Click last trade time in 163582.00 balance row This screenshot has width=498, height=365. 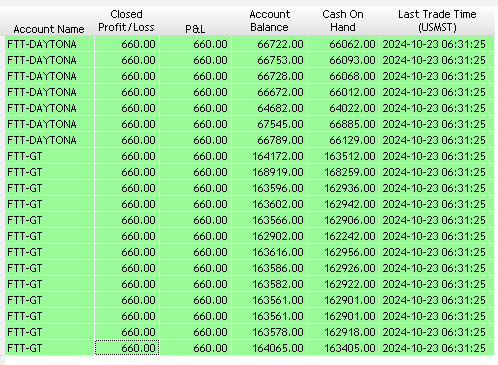point(437,284)
